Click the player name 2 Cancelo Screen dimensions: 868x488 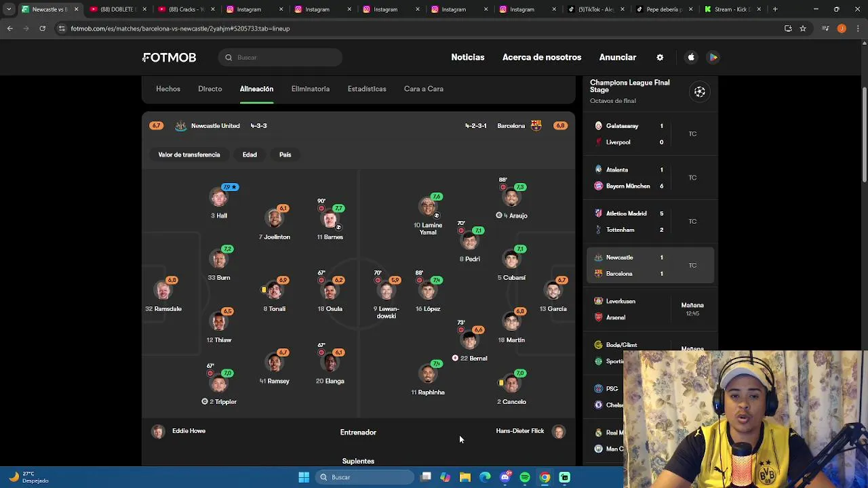pyautogui.click(x=511, y=402)
